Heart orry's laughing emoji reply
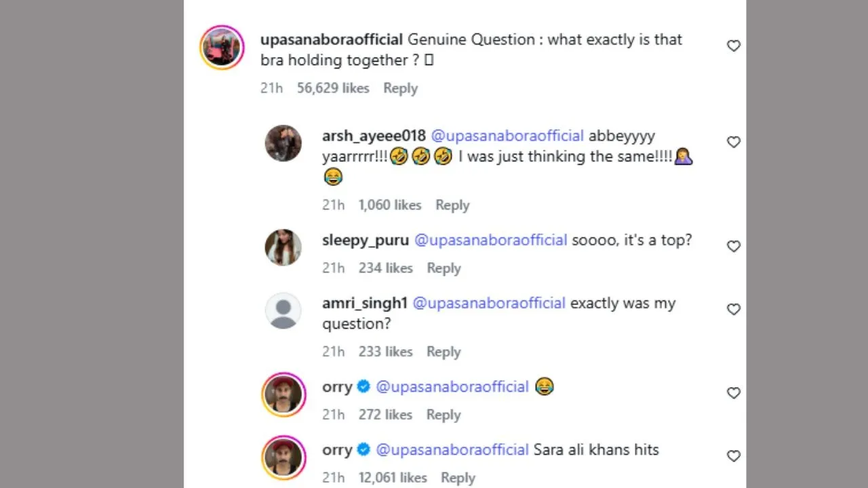Screen dimensions: 868x488 (x=733, y=393)
